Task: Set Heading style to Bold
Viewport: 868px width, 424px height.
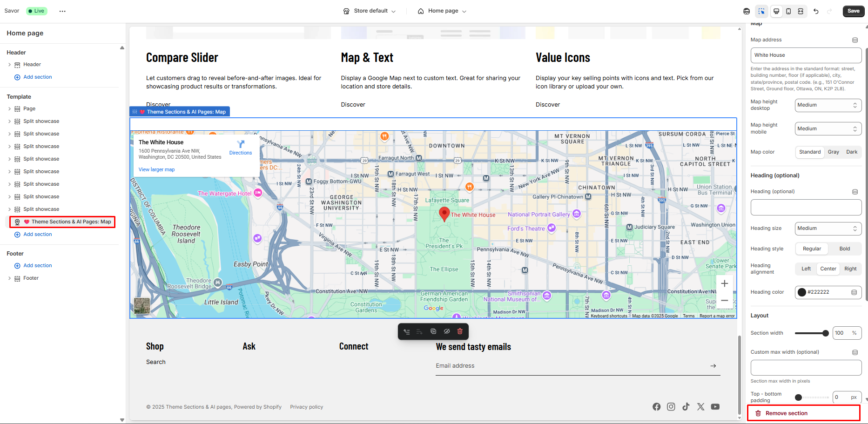Action: tap(845, 249)
